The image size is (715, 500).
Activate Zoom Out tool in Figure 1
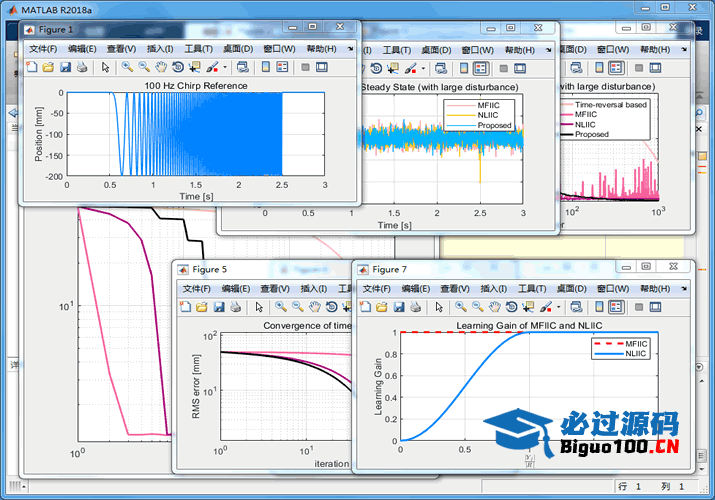click(144, 67)
